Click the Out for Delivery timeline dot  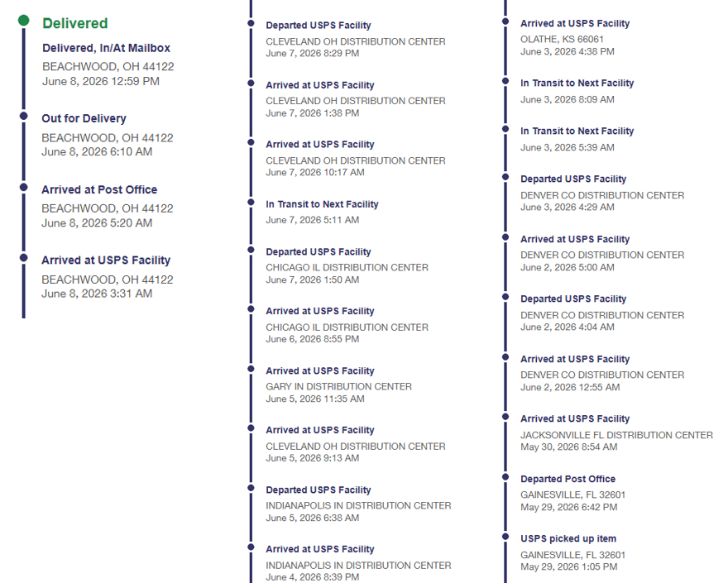coord(24,116)
